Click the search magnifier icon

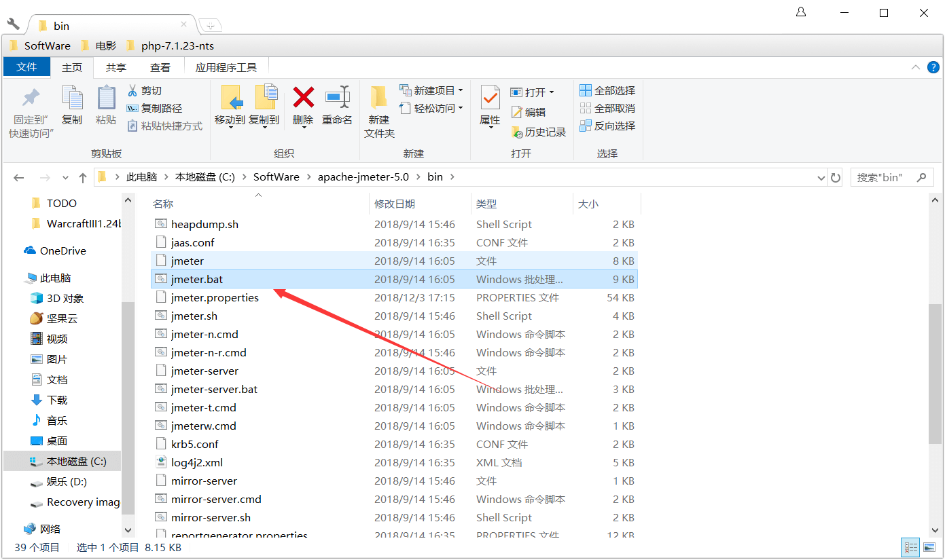(x=922, y=177)
